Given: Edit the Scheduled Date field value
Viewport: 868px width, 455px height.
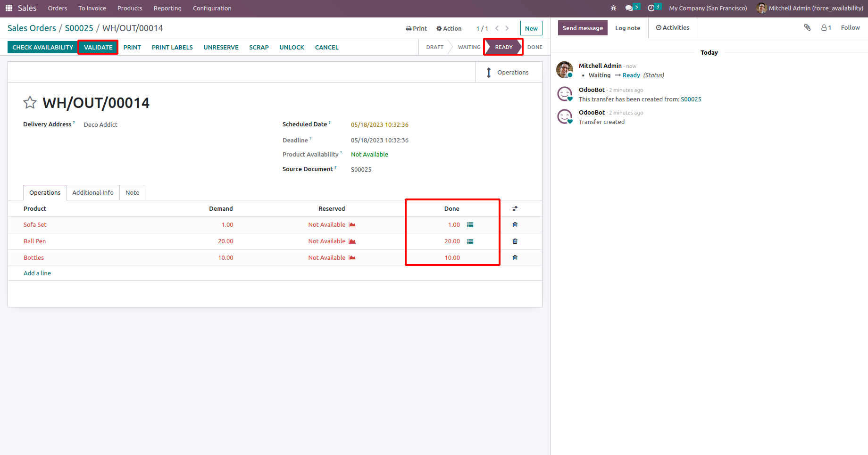Looking at the screenshot, I should click(x=380, y=125).
